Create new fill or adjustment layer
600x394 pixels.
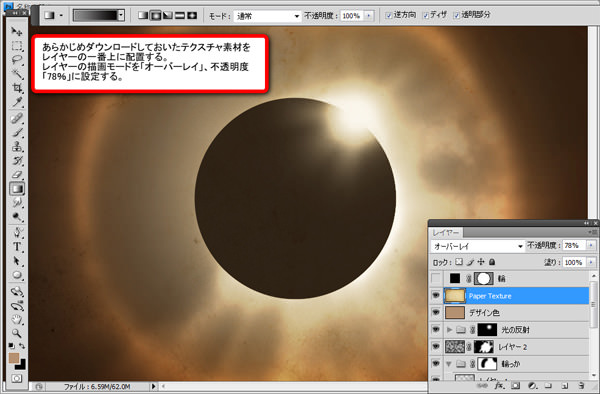[532, 386]
